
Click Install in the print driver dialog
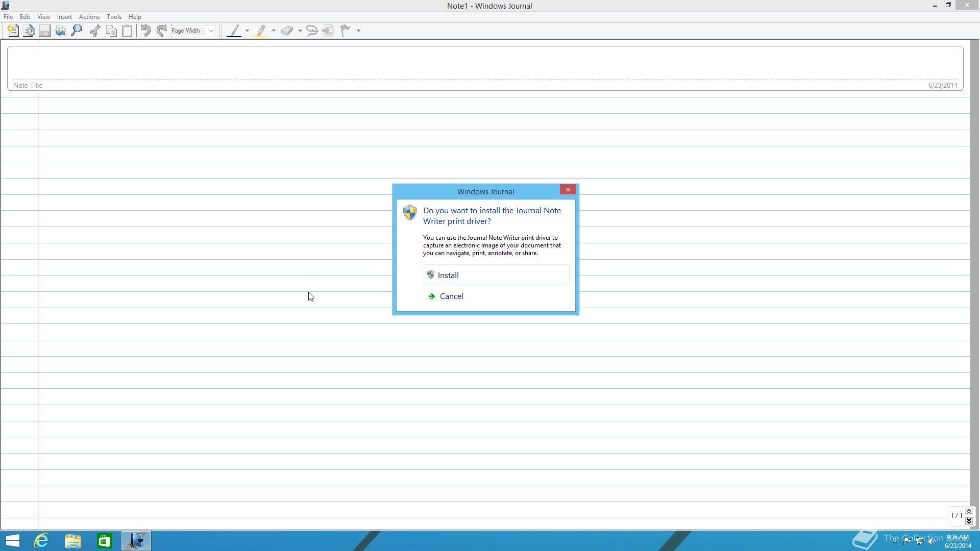[x=496, y=275]
